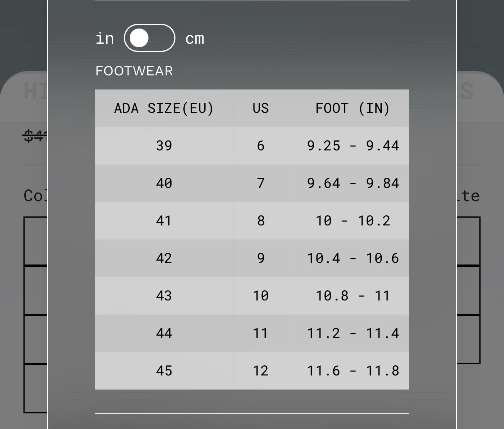504x429 pixels.
Task: Select EU size 39 cell
Action: tap(164, 146)
